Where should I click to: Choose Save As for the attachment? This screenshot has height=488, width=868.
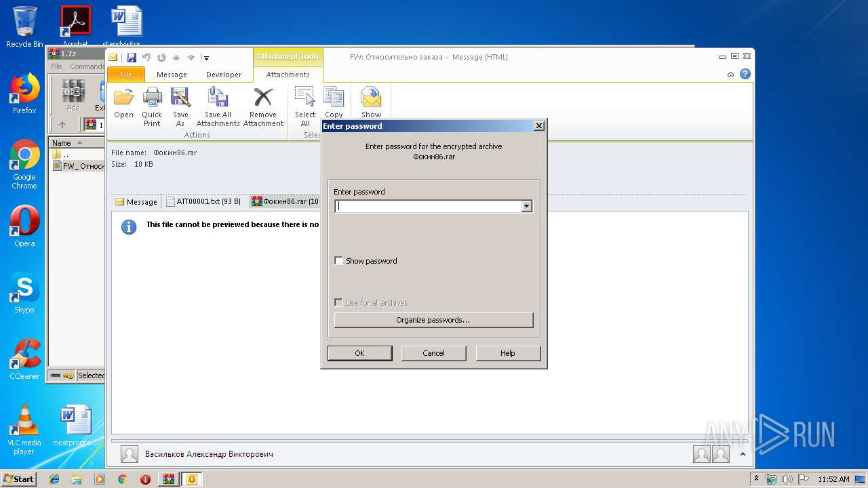click(x=180, y=107)
